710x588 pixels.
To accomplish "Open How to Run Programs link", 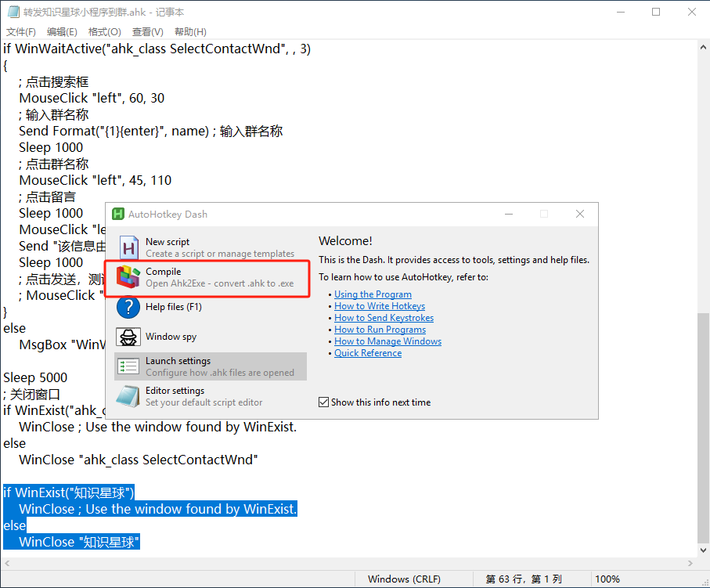I will tap(380, 330).
